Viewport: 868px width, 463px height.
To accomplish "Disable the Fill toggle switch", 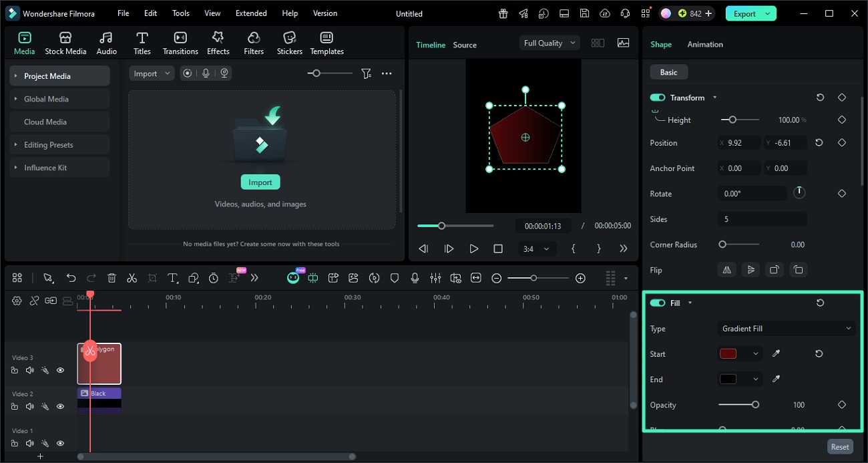I will (658, 302).
